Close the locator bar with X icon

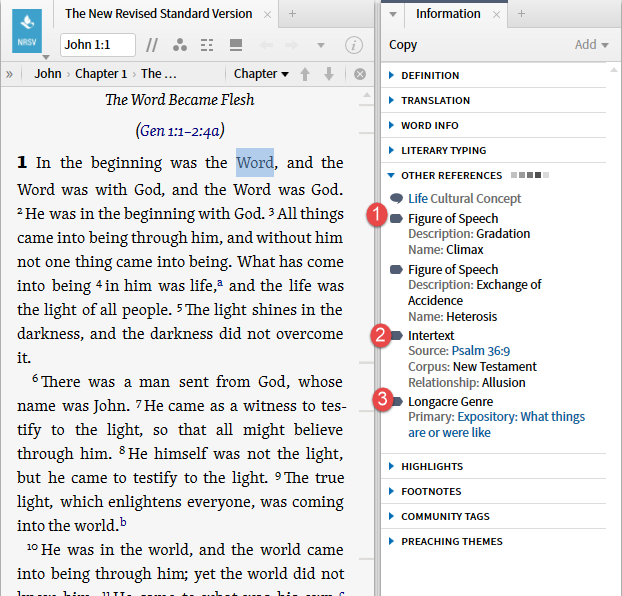click(360, 74)
